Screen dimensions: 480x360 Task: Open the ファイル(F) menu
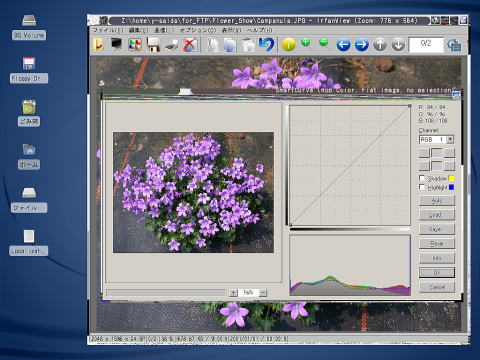[x=108, y=30]
